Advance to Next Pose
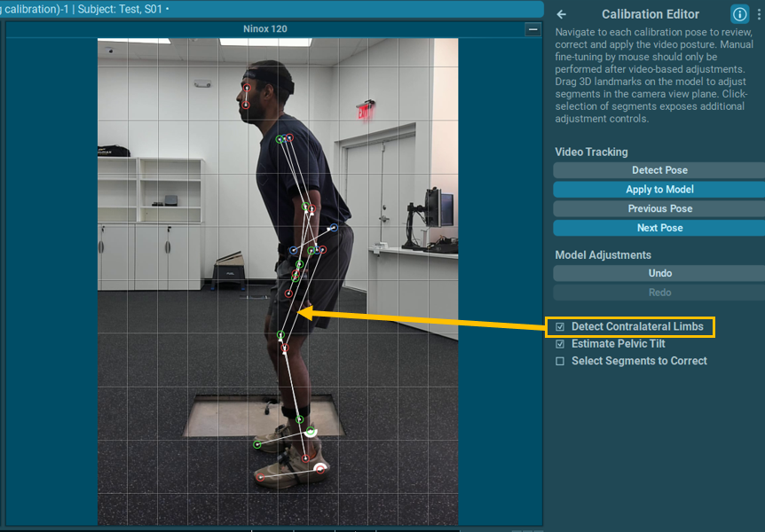 [659, 228]
